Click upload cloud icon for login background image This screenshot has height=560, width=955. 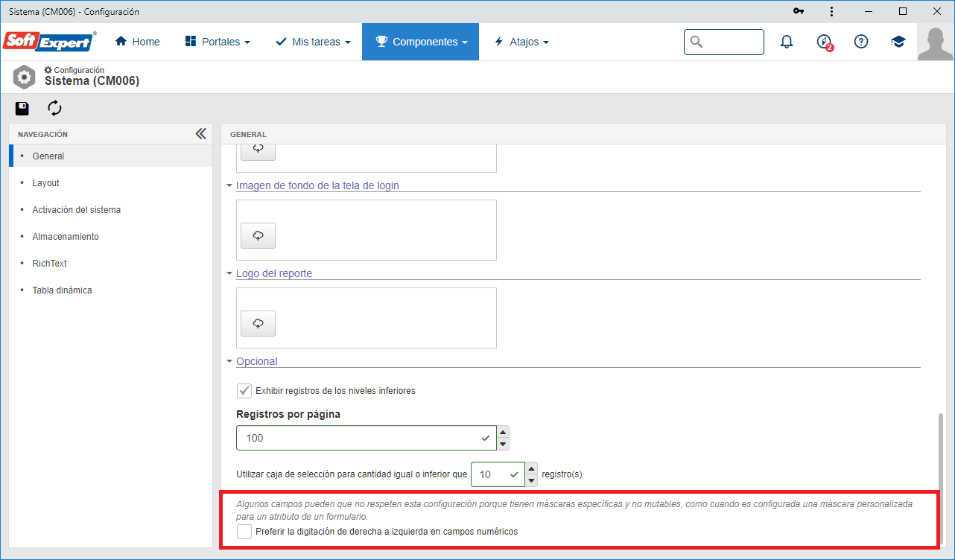point(258,235)
